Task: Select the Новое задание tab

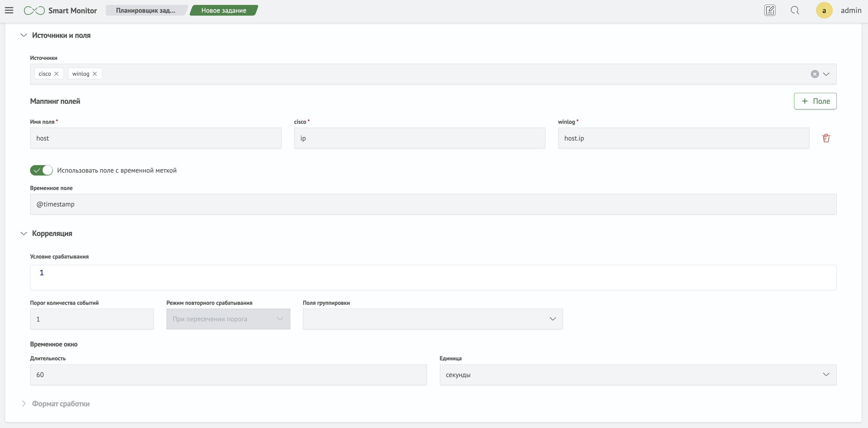Action: (x=224, y=10)
